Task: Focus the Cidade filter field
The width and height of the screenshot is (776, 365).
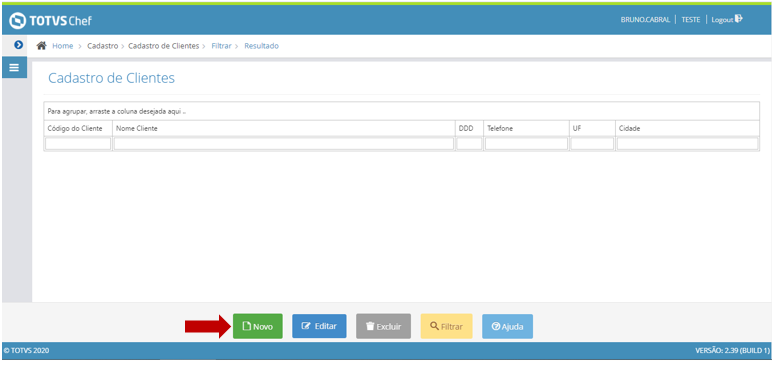Action: [x=687, y=143]
